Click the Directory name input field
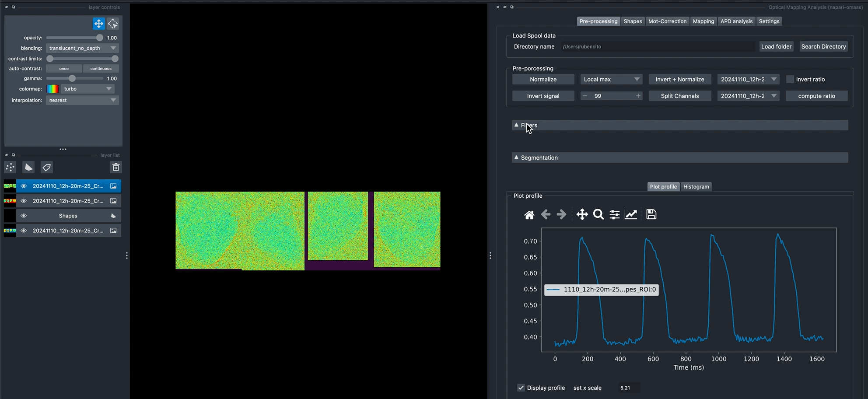Viewport: 868px width, 399px height. point(658,46)
